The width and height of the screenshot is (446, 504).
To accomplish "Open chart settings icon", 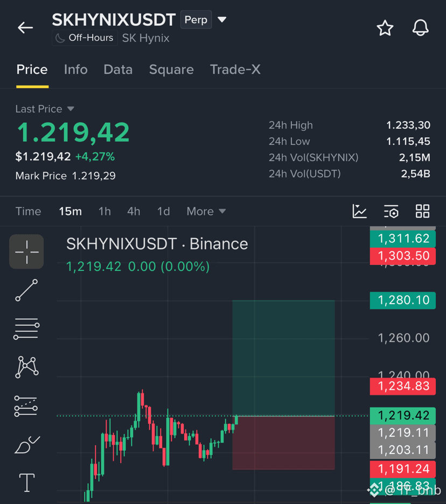I will (x=391, y=212).
